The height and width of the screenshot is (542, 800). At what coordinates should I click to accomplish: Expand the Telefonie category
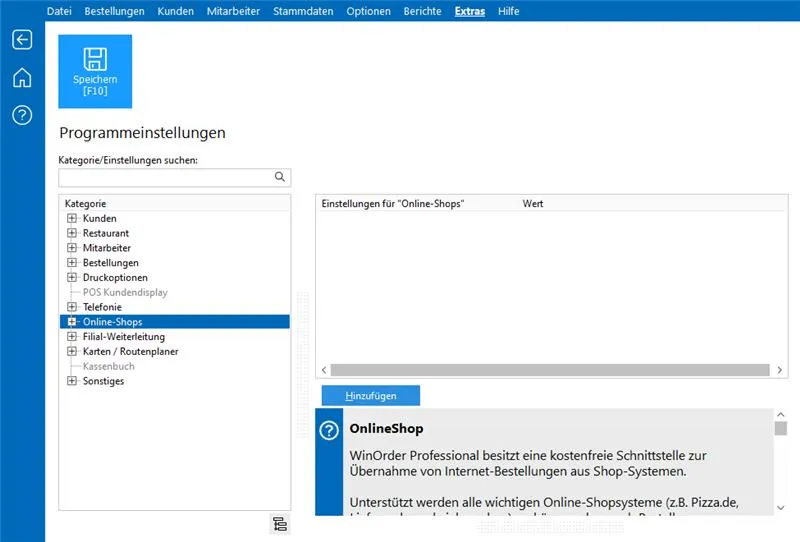[72, 307]
